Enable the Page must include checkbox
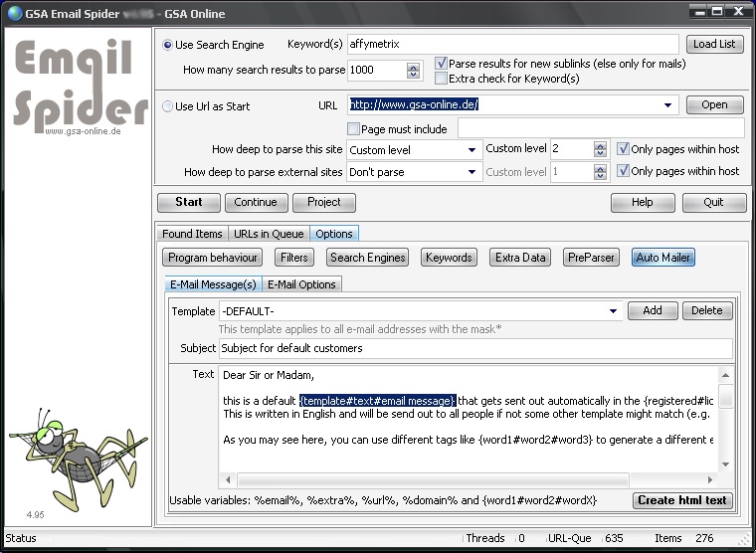The width and height of the screenshot is (756, 553). coord(353,128)
